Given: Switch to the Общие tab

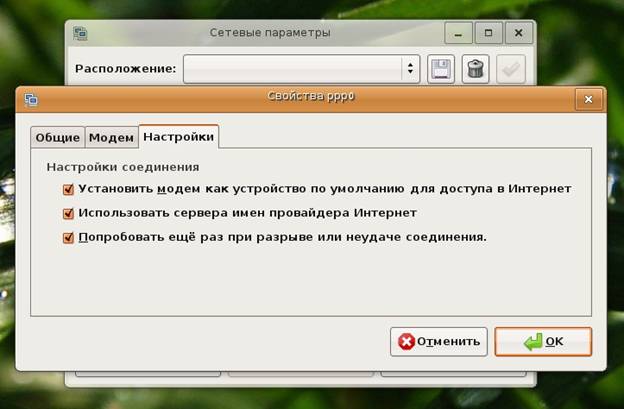Looking at the screenshot, I should click(x=58, y=138).
